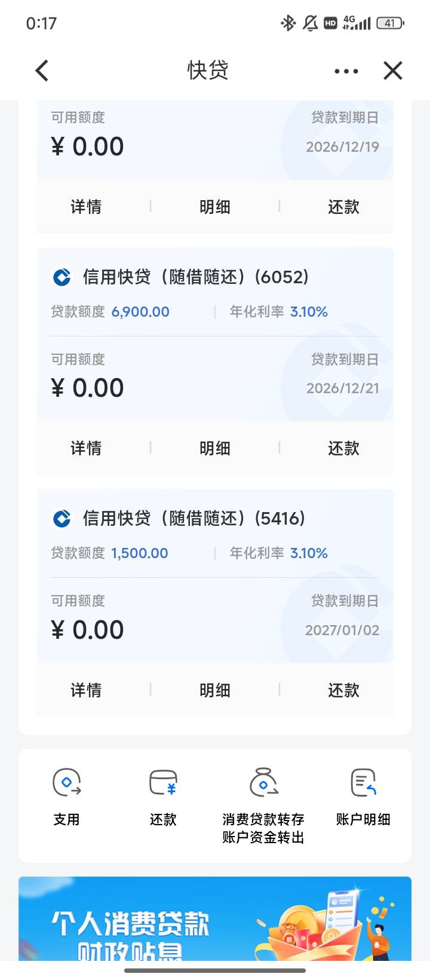Tap bank logo beside loan (6052)
This screenshot has width=430, height=980.
(62, 277)
